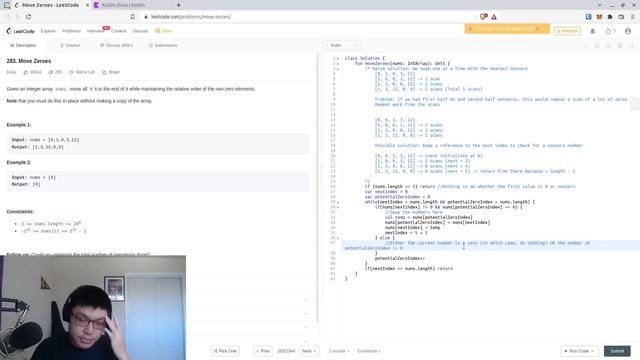Image resolution: width=640 pixels, height=360 pixels.
Task: Click the problem title '283. Move Zeroes'
Action: coord(29,61)
